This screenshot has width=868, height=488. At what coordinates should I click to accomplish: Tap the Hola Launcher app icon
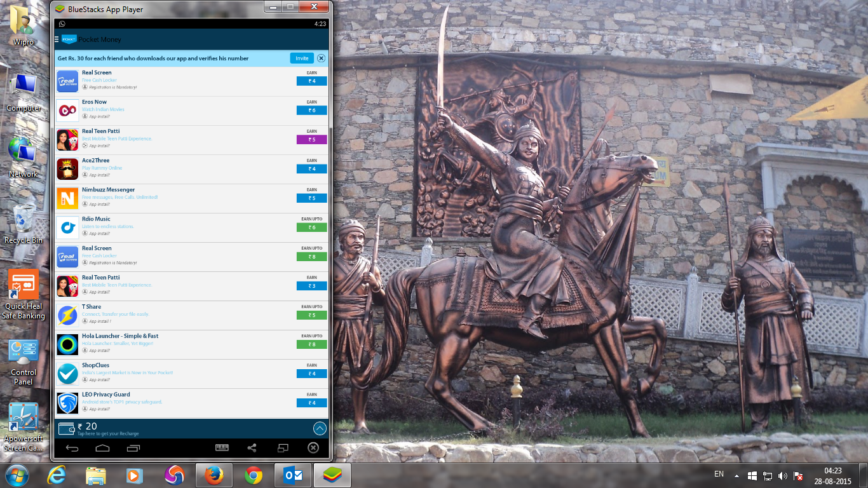tap(67, 344)
